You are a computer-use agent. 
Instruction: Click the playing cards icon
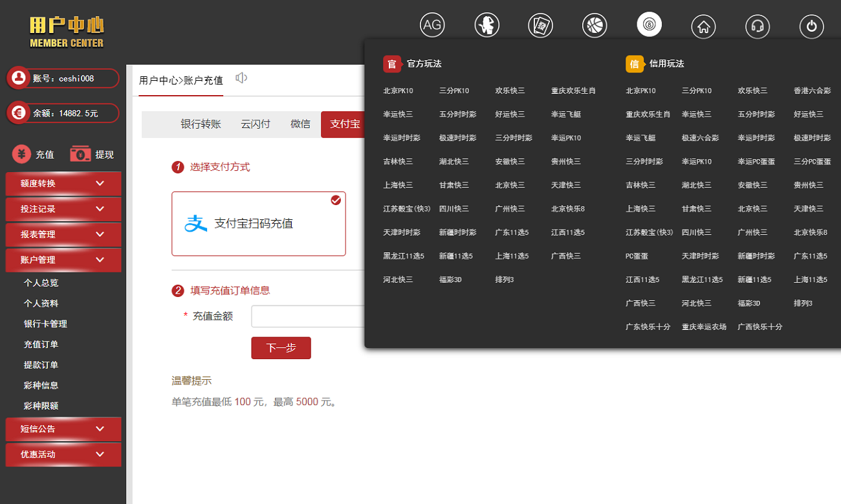[540, 25]
